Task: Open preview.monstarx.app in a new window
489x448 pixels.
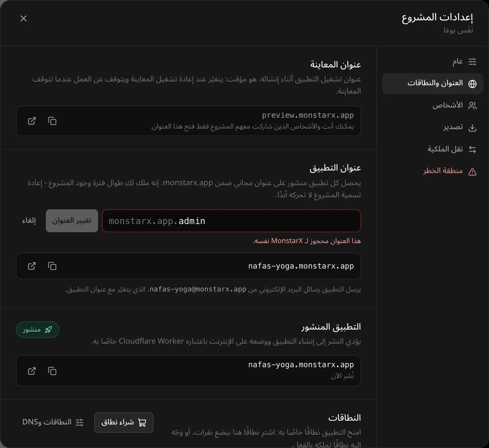Action: click(x=32, y=121)
